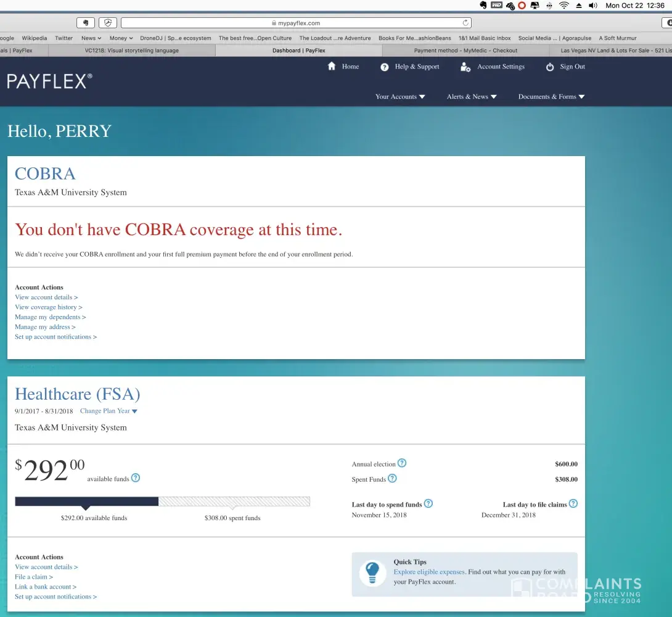Open help for available funds
This screenshot has height=617, width=672.
[x=136, y=478]
